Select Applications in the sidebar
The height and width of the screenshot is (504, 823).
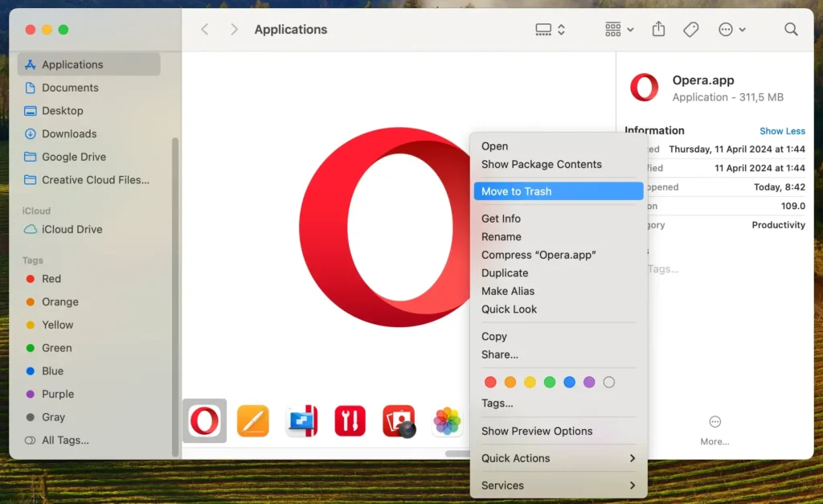(x=88, y=64)
